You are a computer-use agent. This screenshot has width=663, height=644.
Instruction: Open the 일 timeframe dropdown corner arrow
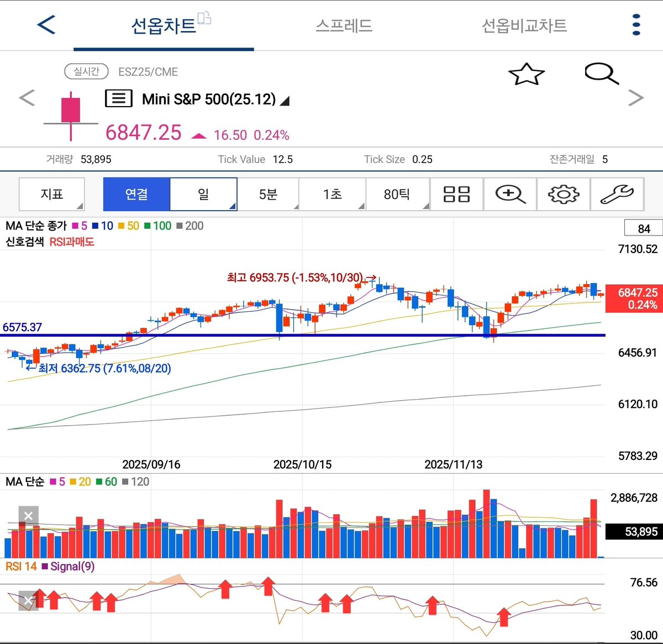(232, 207)
